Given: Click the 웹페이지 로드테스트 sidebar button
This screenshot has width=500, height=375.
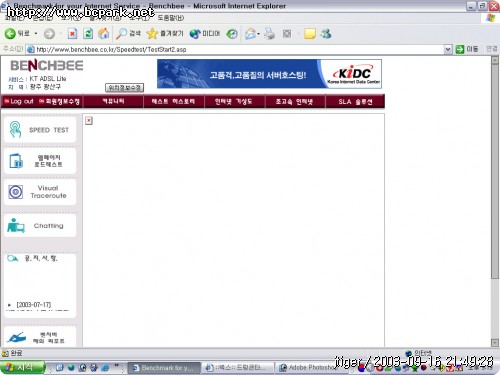Looking at the screenshot, I should [40, 161].
